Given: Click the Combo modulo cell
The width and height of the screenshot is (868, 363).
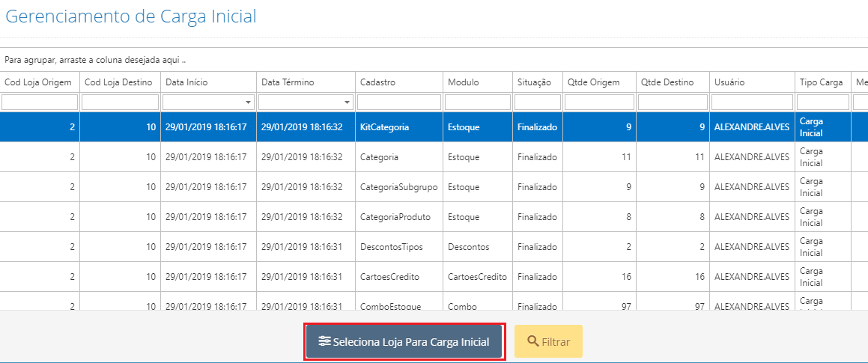Looking at the screenshot, I should [x=478, y=301].
